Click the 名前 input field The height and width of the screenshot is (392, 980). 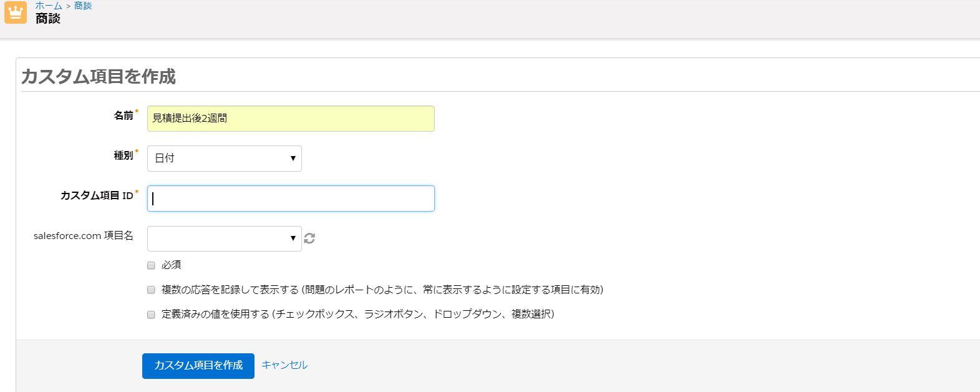coord(291,119)
